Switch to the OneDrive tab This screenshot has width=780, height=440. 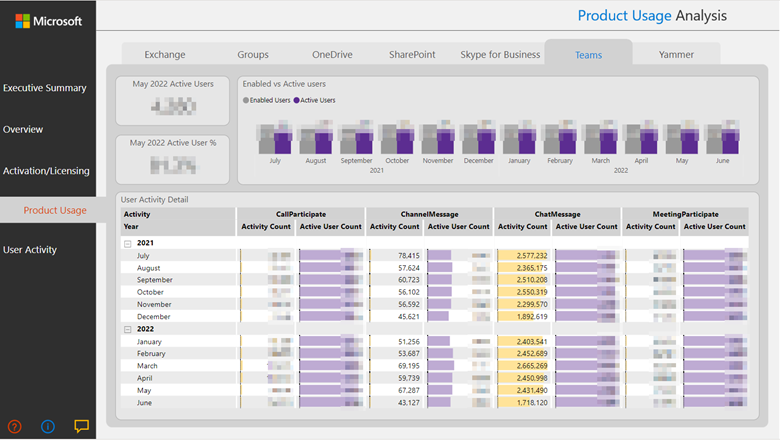[x=332, y=55]
